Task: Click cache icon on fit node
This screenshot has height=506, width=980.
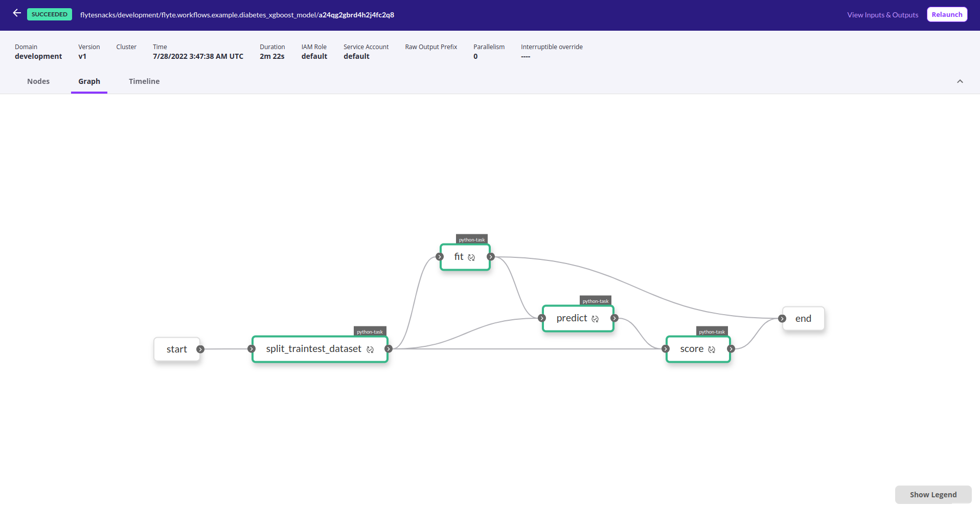Action: click(x=471, y=257)
